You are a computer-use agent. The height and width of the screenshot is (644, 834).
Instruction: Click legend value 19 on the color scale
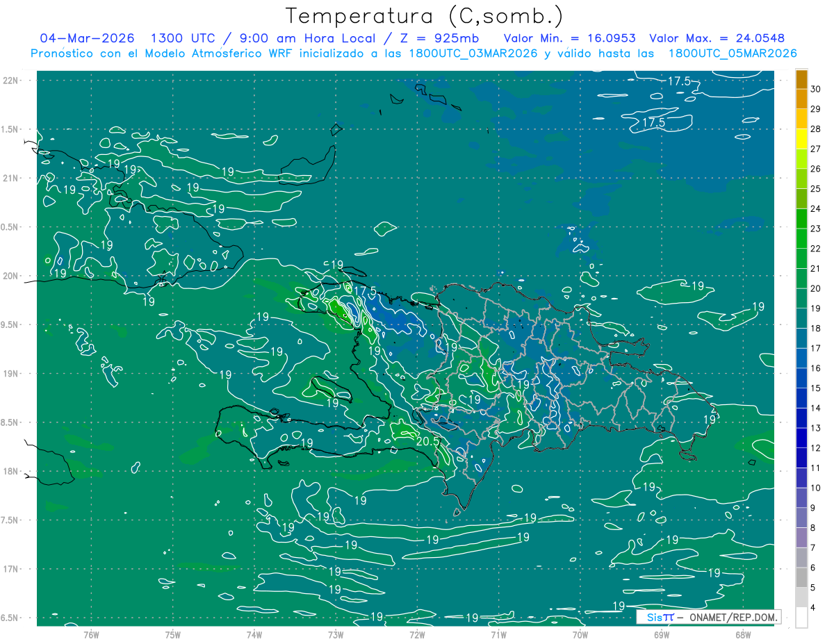[x=815, y=308]
